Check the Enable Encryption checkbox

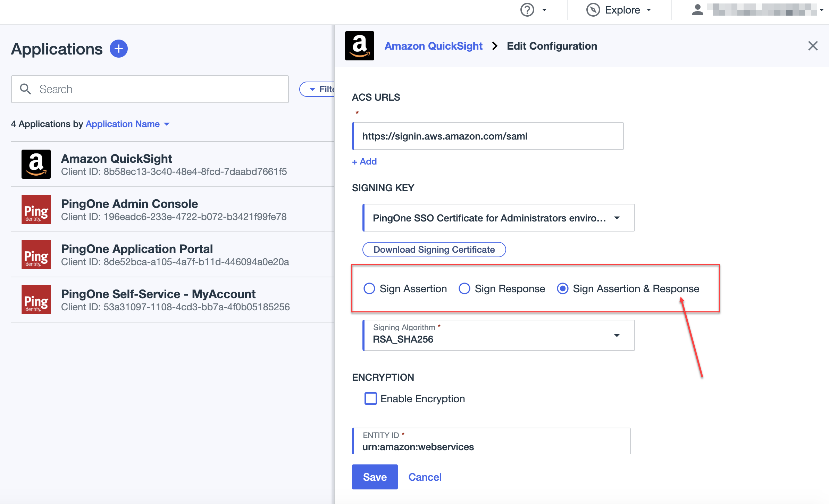point(370,398)
